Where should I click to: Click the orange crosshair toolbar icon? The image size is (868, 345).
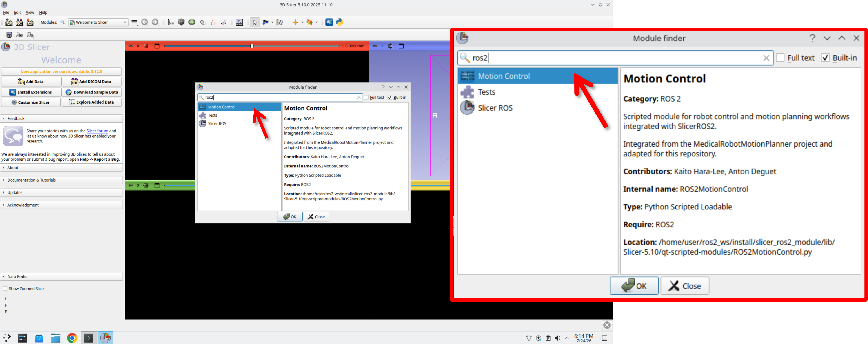tap(295, 22)
